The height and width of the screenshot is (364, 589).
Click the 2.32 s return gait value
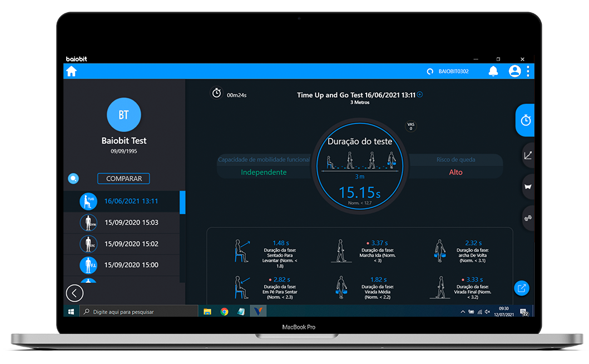(x=473, y=243)
